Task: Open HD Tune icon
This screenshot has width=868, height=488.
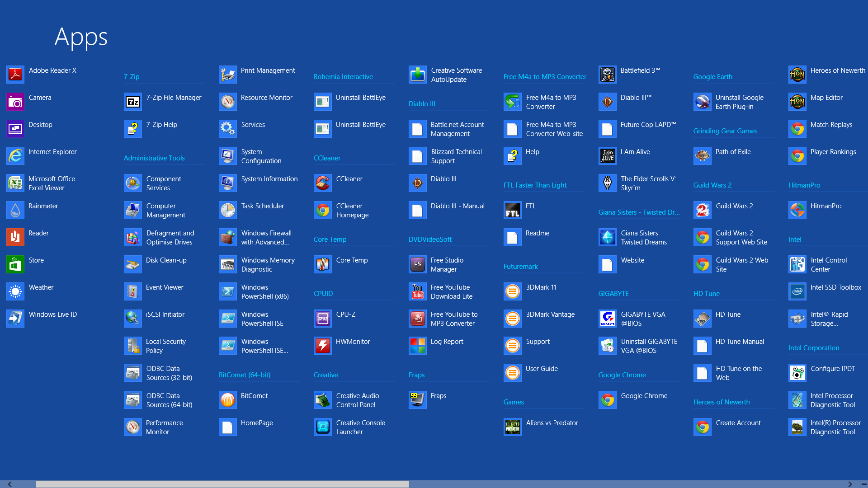Action: (x=703, y=319)
